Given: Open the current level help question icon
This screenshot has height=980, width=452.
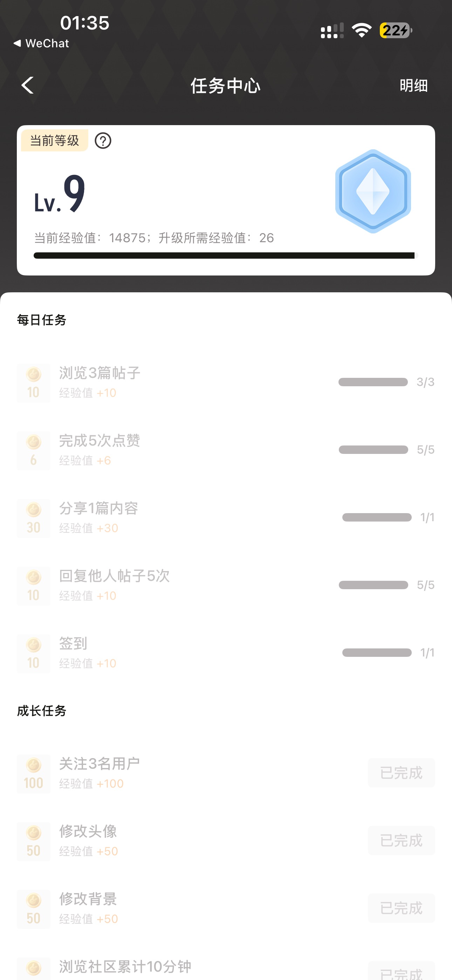Looking at the screenshot, I should coord(103,141).
